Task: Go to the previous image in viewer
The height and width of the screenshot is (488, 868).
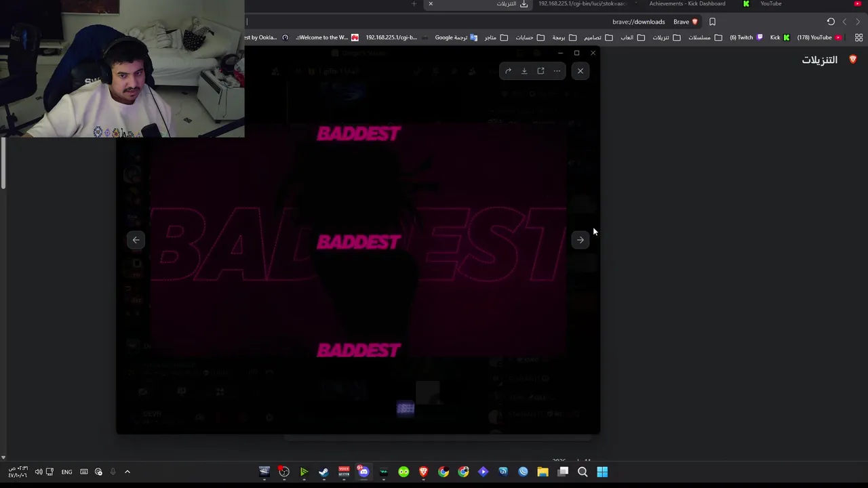Action: click(136, 240)
